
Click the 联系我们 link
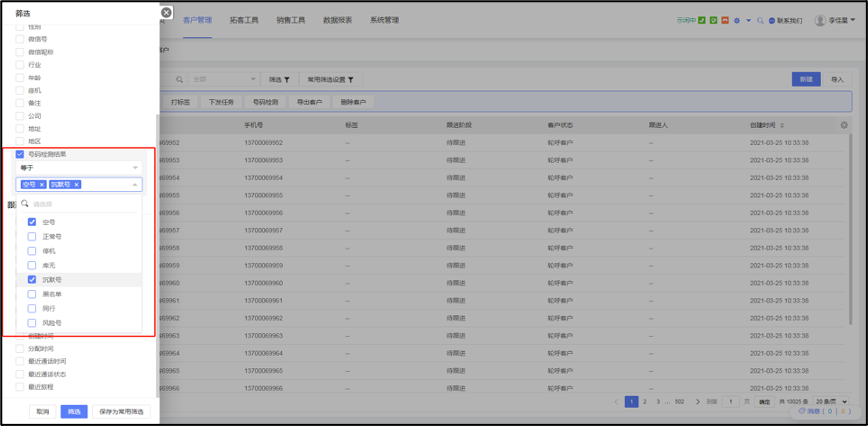click(790, 20)
